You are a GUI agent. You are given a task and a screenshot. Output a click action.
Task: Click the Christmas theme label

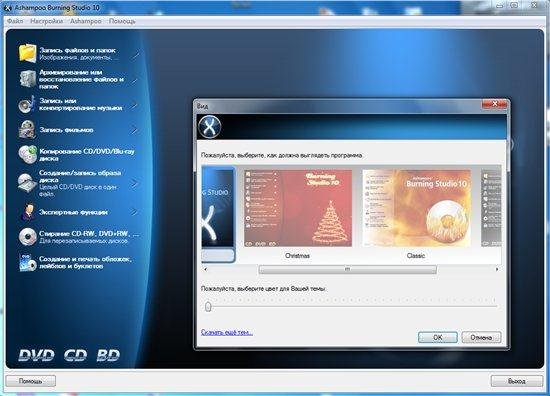[297, 256]
